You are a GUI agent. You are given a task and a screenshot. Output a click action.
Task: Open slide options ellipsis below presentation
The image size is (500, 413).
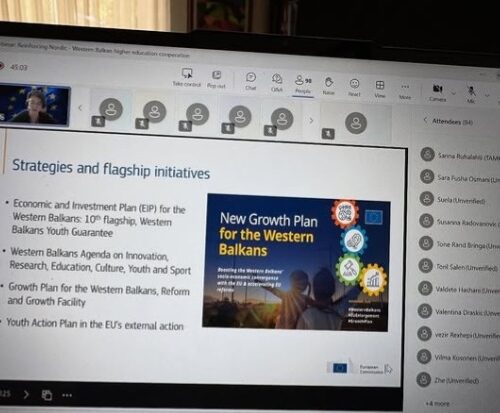point(67,395)
